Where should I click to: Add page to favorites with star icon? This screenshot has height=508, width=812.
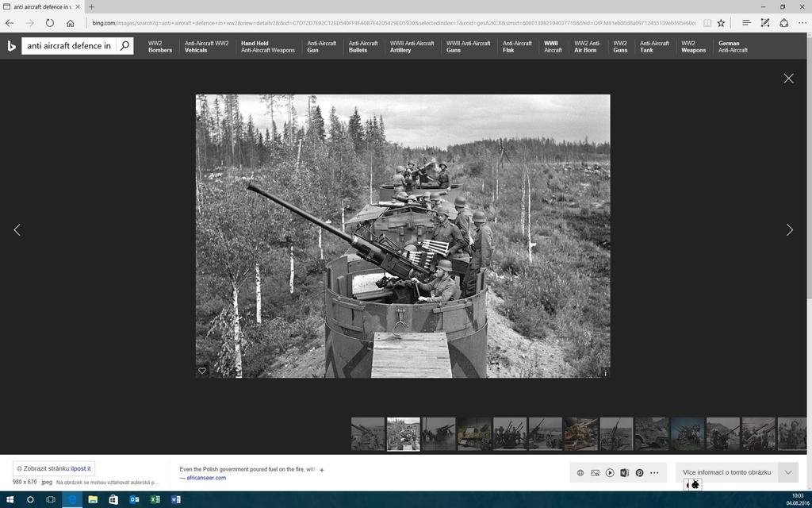coord(722,23)
